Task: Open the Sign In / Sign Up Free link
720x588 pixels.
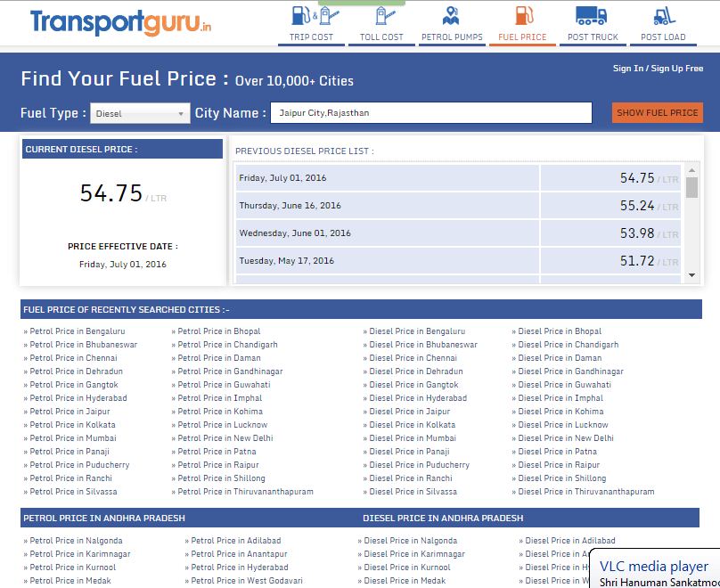Action: tap(659, 67)
